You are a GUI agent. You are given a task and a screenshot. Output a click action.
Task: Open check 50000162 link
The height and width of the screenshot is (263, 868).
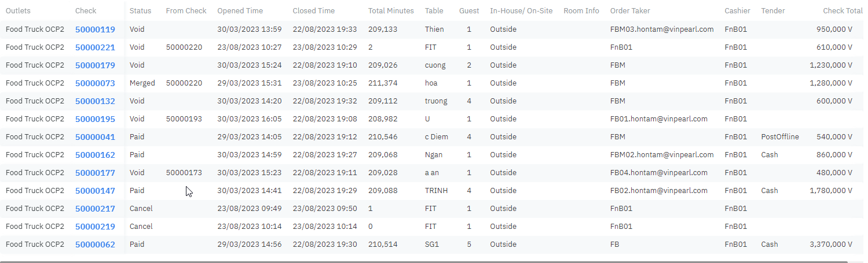click(x=95, y=155)
